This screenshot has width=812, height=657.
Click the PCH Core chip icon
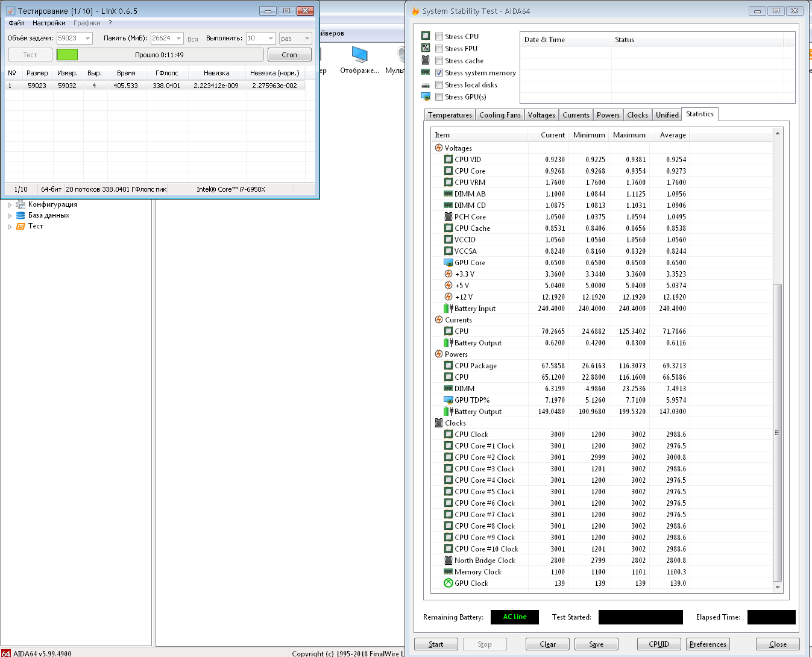point(448,216)
